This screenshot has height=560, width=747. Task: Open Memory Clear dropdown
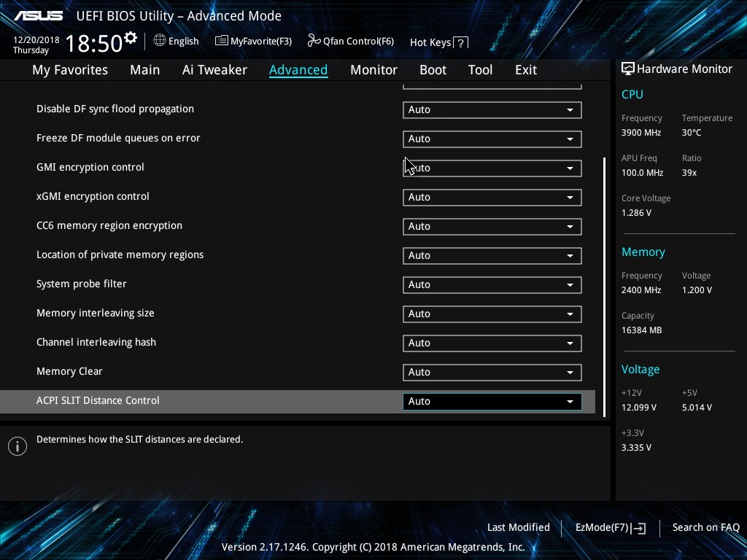[x=492, y=372]
